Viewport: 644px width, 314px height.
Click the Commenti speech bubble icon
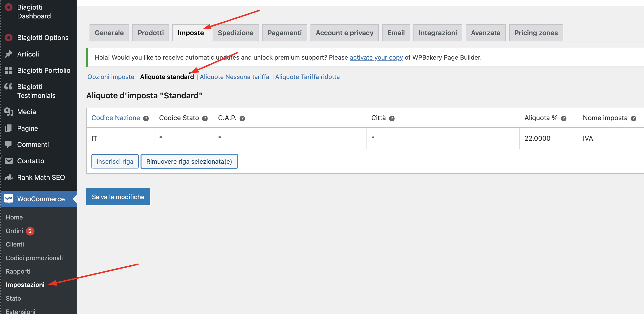click(9, 145)
